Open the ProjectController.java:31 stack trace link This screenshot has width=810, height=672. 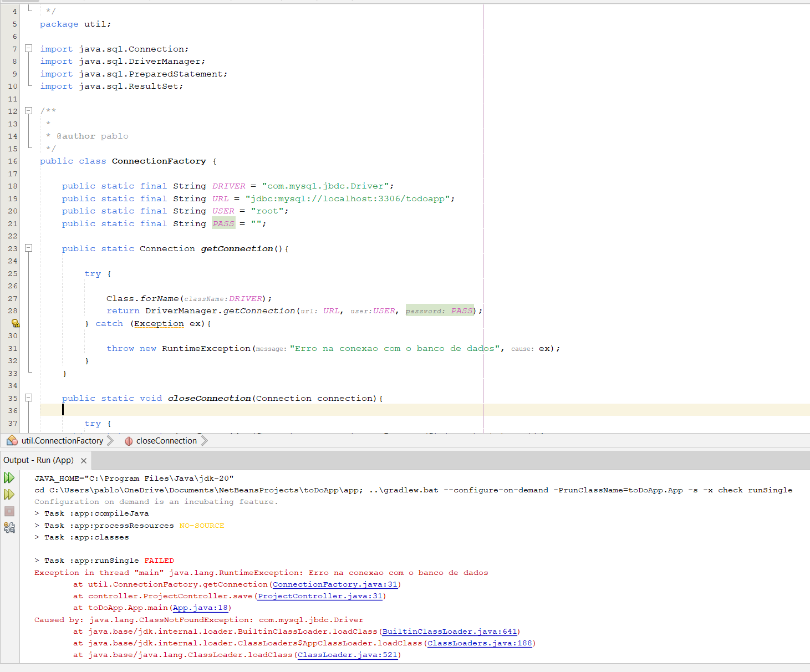[x=320, y=596]
